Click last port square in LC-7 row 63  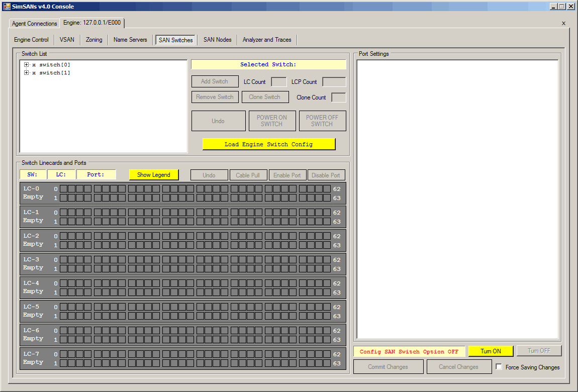327,363
